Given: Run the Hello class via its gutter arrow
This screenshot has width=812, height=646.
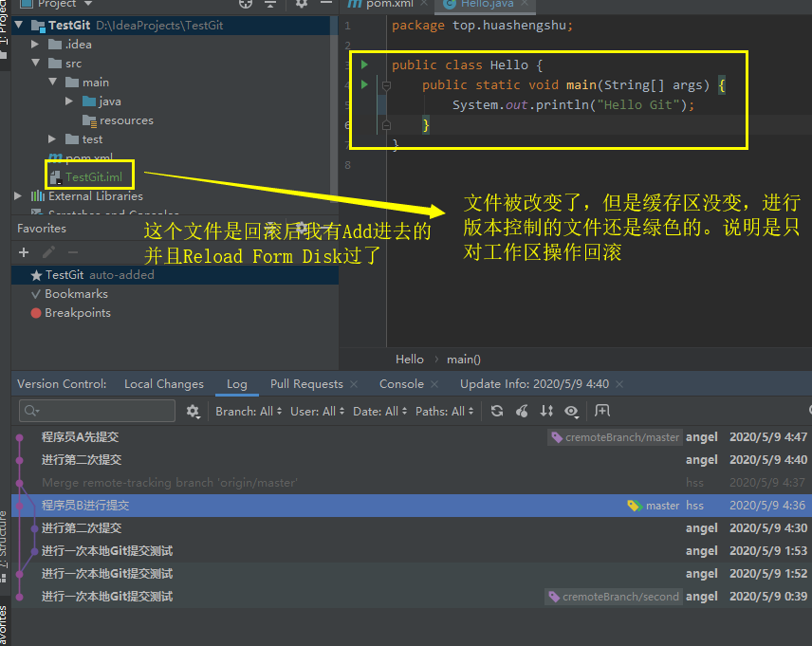Looking at the screenshot, I should (364, 65).
